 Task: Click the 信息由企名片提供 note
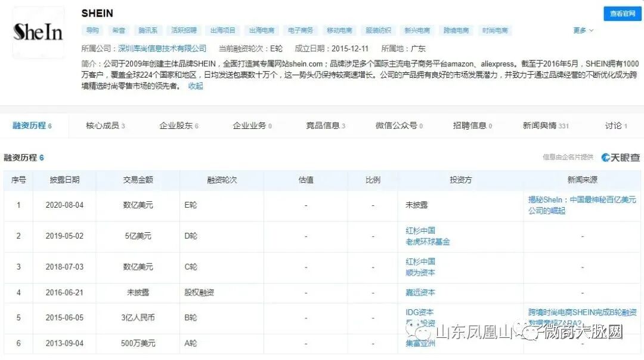(568, 157)
